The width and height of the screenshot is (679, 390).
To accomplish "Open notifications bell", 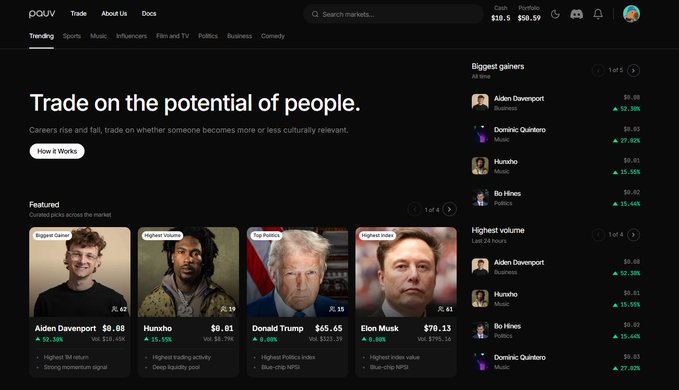I will (598, 14).
